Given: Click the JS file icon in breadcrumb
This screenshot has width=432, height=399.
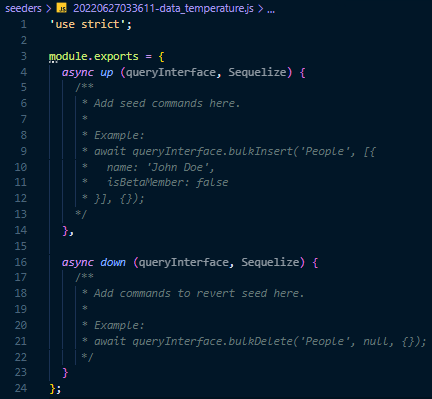Looking at the screenshot, I should tap(62, 8).
